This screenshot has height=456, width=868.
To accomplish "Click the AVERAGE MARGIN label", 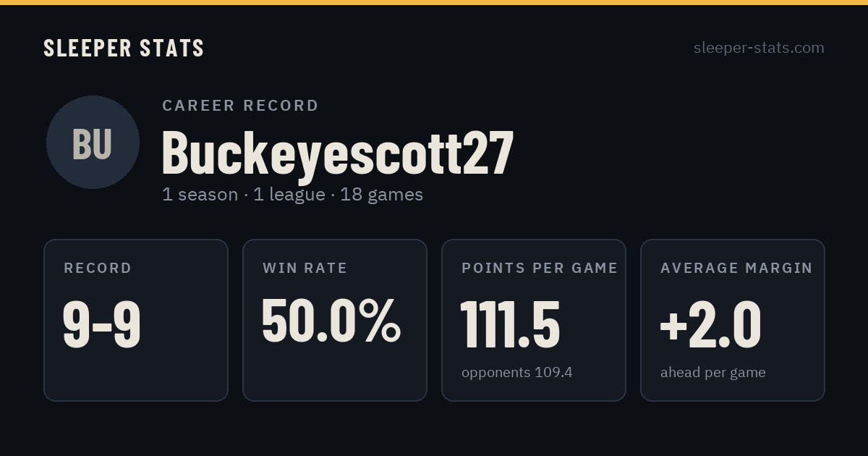I will pos(736,269).
